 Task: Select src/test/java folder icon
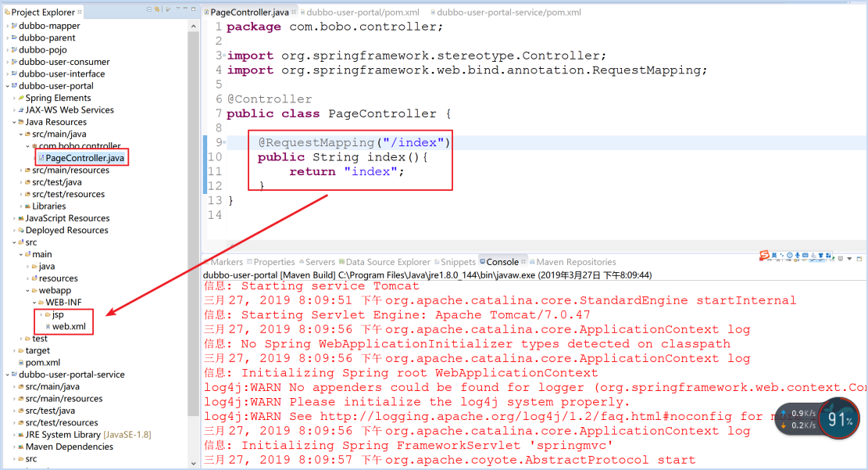(x=27, y=182)
